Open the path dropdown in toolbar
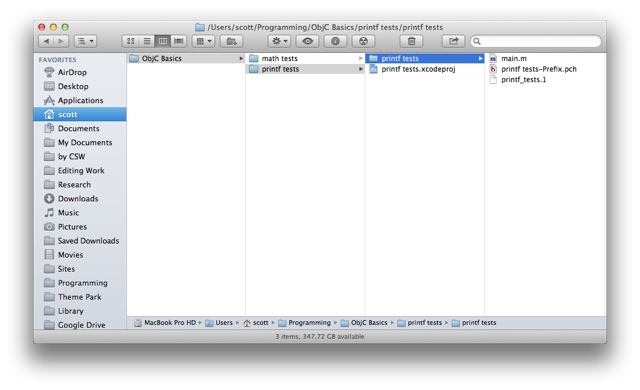The image size is (640, 390). click(x=85, y=41)
